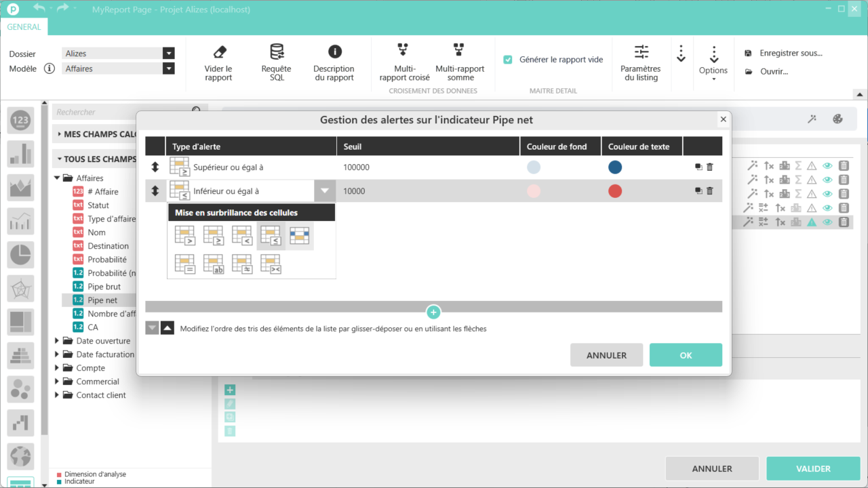Click OK to confirm alerts
Viewport: 868px width, 488px height.
(685, 355)
